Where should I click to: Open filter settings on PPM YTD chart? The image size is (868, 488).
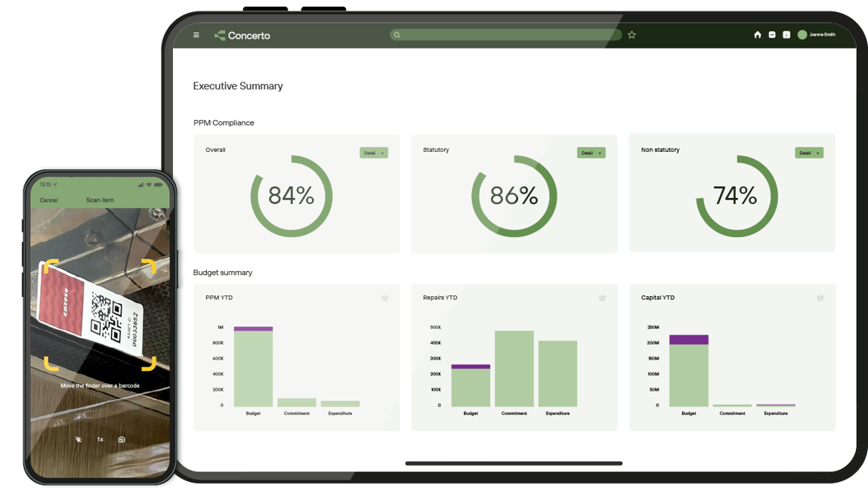[385, 298]
